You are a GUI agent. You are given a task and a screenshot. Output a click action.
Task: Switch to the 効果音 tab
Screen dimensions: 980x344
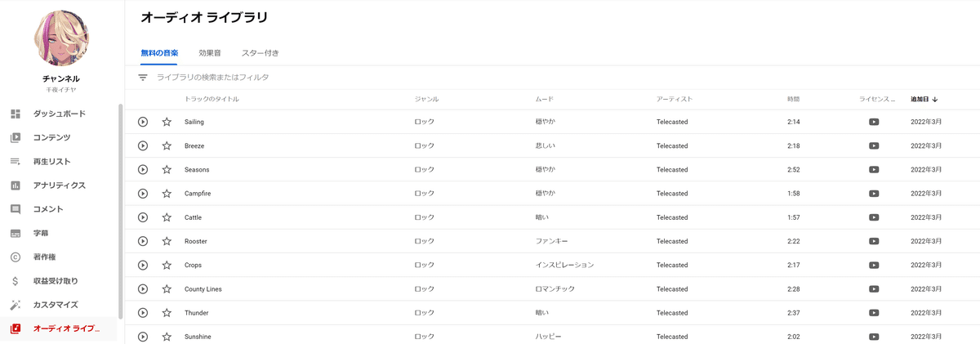click(210, 53)
